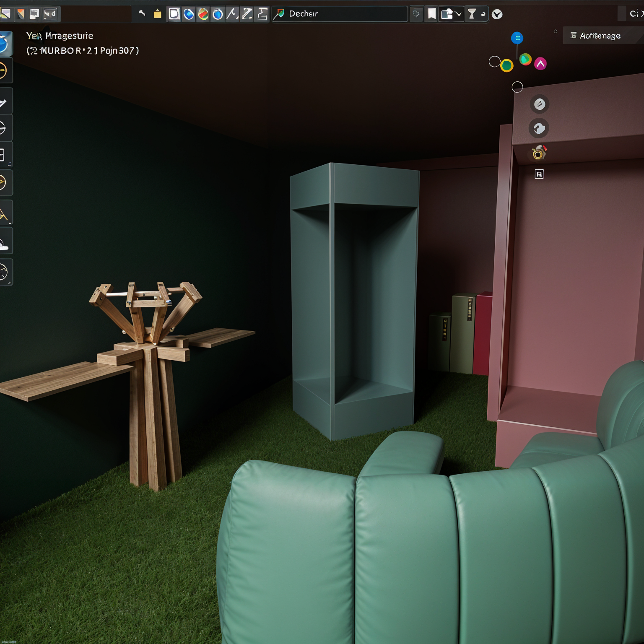
Task: Click the blue axis handle on navigation gizmo
Action: [517, 38]
